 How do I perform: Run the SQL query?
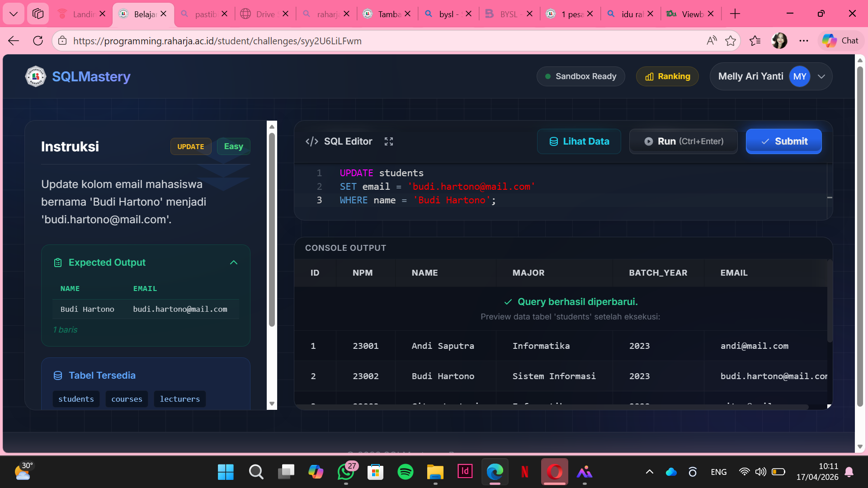click(683, 141)
